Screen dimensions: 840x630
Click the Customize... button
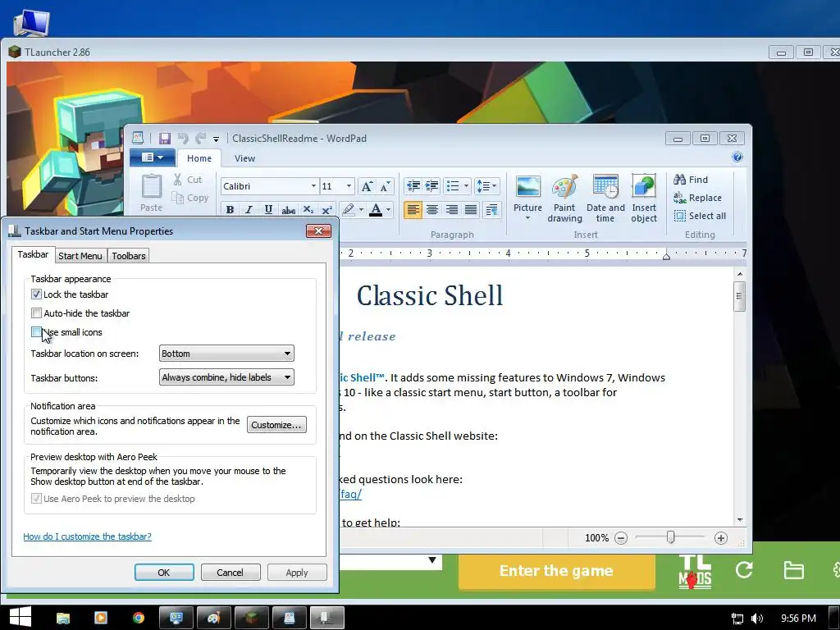click(x=276, y=425)
